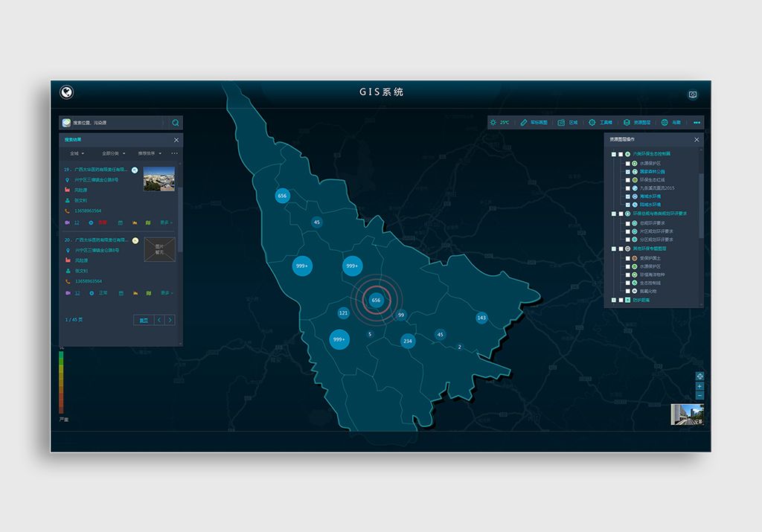Open 更多 dropdown in result 19
The width and height of the screenshot is (762, 532).
coord(166,222)
